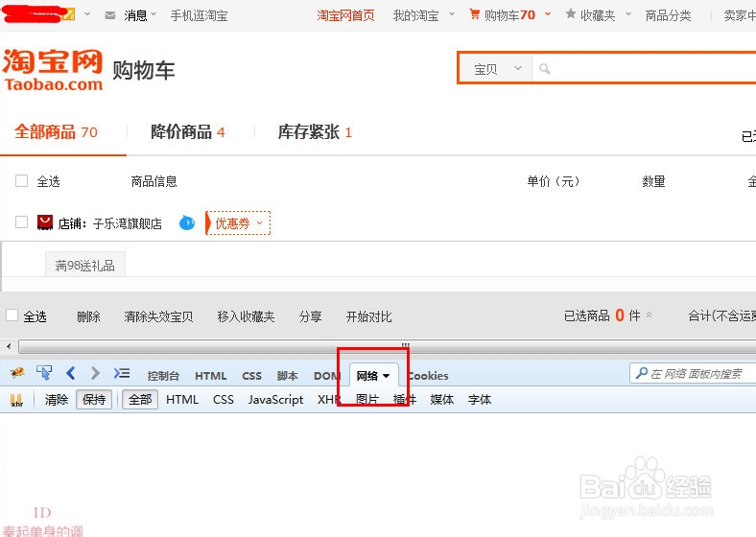Go forward with Firebug's right arrow

95,373
